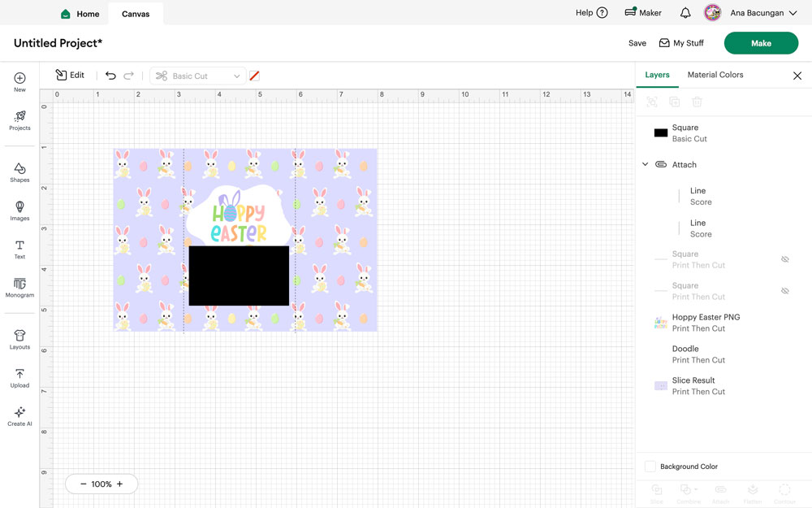Click the user profile avatar
This screenshot has width=812, height=508.
point(713,13)
